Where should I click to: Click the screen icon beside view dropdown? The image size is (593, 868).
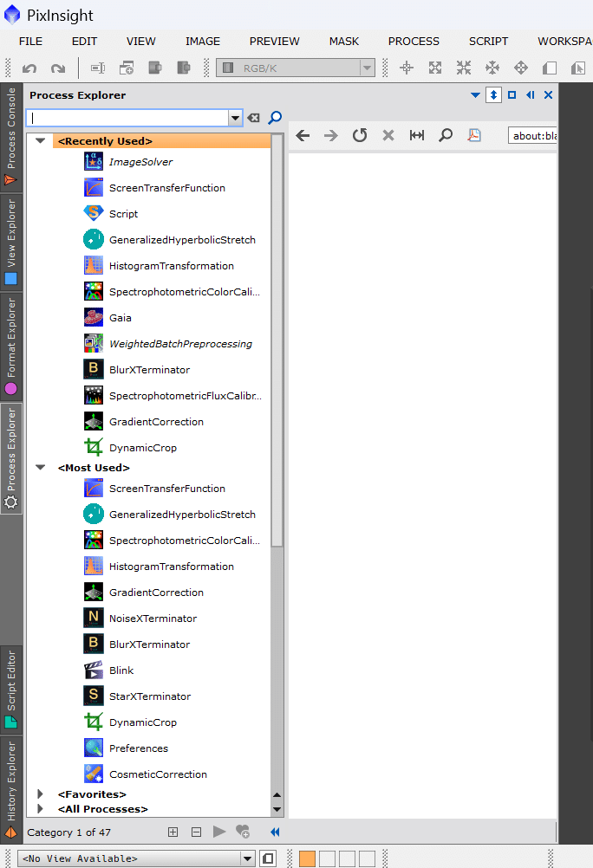tap(268, 858)
